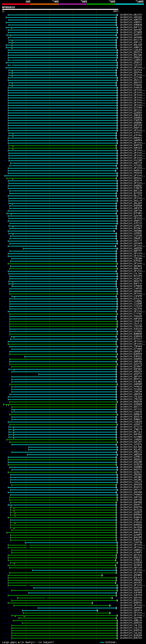Choose the UniRef100_B5DGC4 label

[x=131, y=58]
